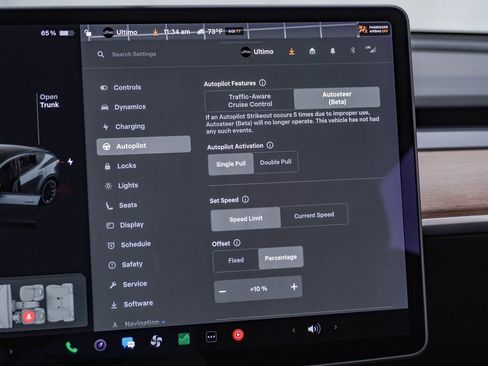Click the +10 % offset value

click(x=258, y=289)
